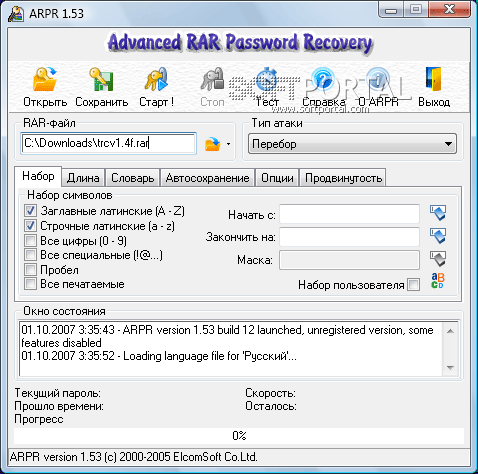Tick the Набор пользователя checkbox
The width and height of the screenshot is (478, 474).
(x=414, y=285)
